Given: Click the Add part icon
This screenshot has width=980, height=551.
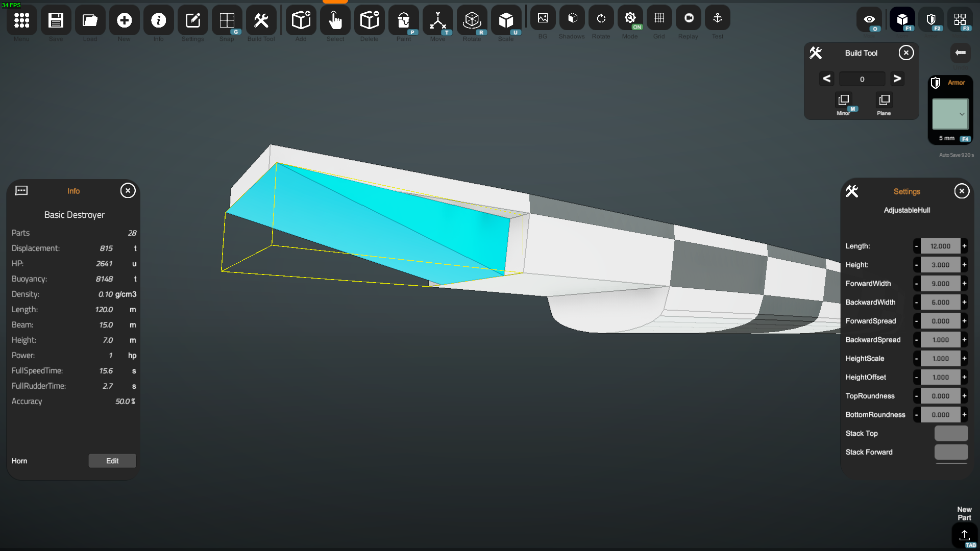Looking at the screenshot, I should click(301, 20).
